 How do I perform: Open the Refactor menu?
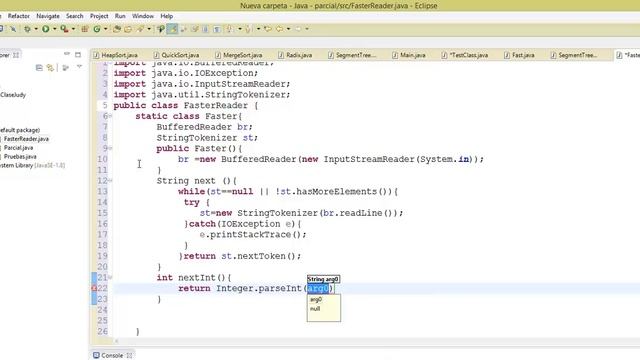tap(19, 16)
